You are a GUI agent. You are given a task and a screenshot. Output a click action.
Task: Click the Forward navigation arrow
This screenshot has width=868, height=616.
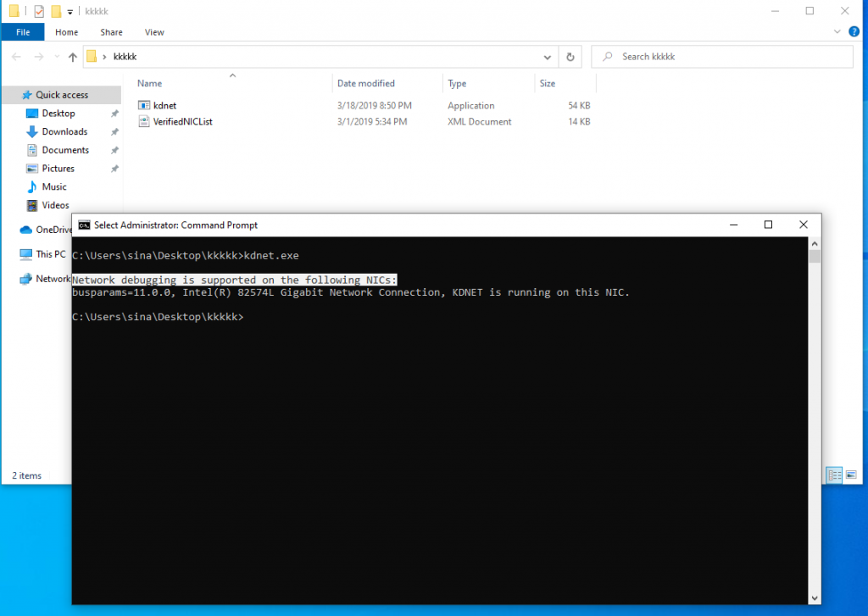click(x=39, y=57)
